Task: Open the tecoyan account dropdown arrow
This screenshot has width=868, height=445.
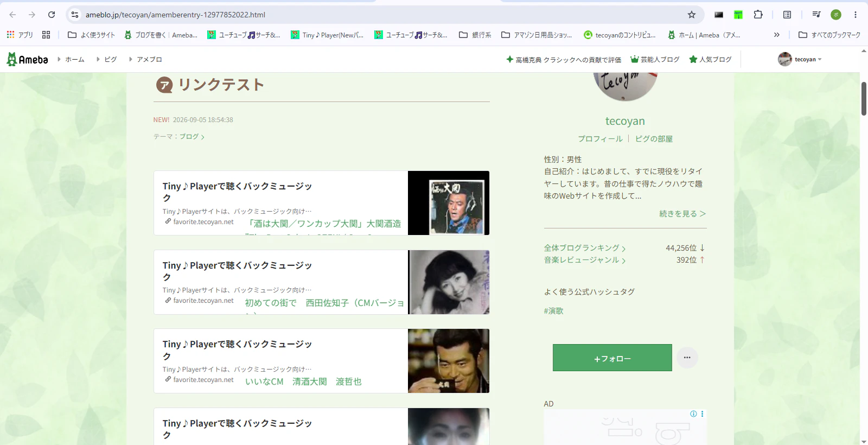Action: tap(820, 59)
